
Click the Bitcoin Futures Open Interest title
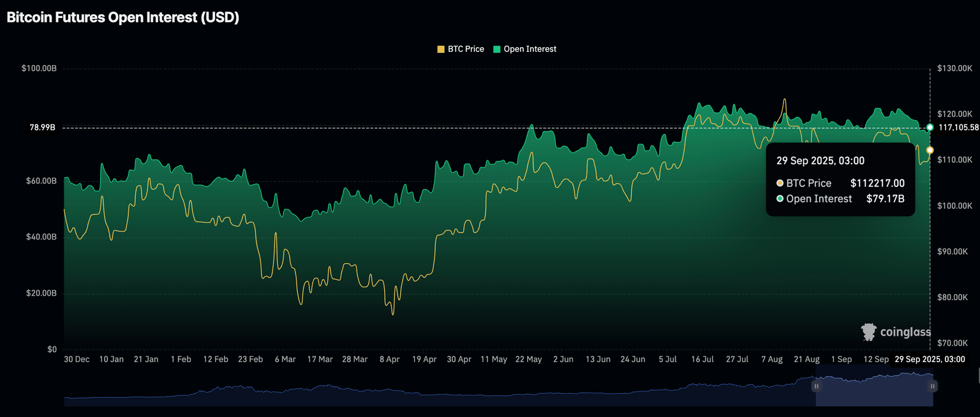coord(122,18)
